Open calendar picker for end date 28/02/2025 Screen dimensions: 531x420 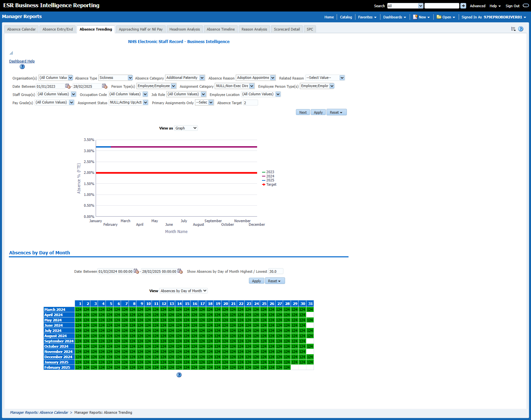(x=105, y=86)
